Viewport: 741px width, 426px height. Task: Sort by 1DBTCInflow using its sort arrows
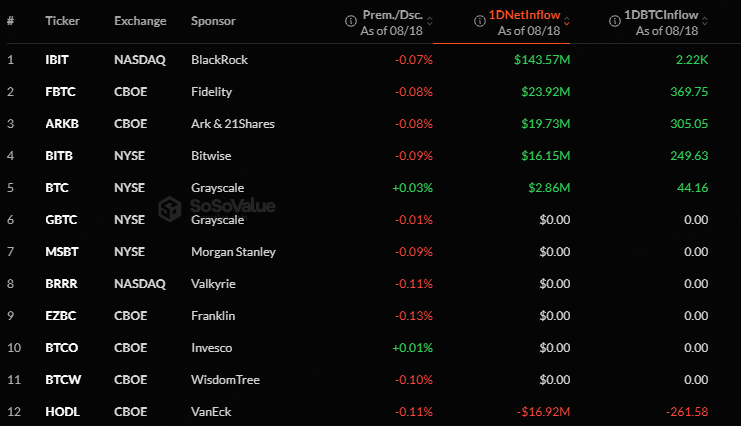(705, 21)
